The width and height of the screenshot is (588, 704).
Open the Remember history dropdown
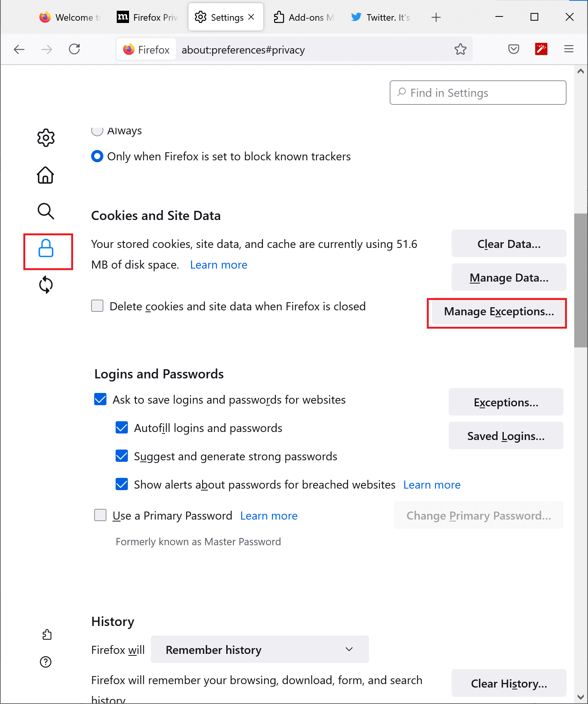pyautogui.click(x=260, y=649)
